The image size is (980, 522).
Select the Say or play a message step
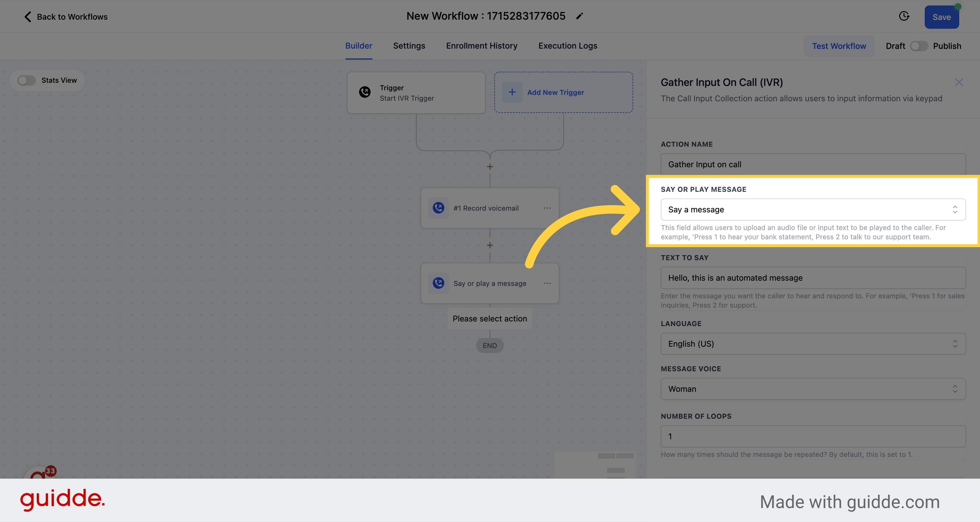[490, 283]
